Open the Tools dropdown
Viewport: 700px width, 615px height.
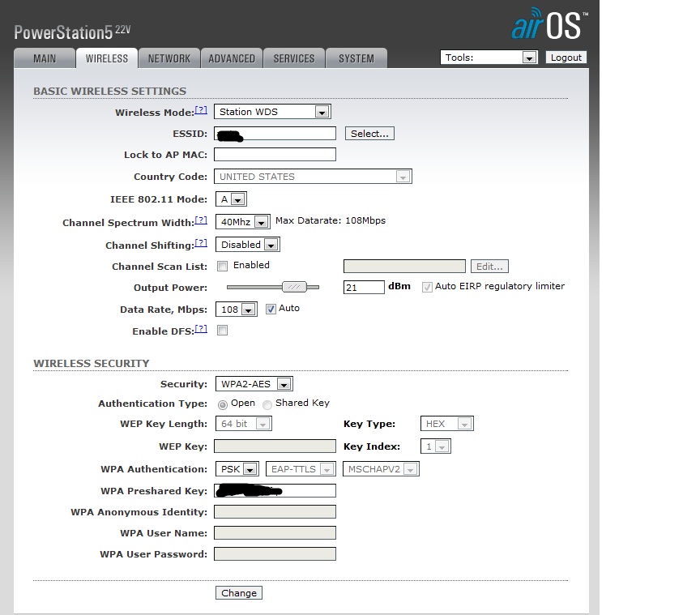[x=489, y=58]
